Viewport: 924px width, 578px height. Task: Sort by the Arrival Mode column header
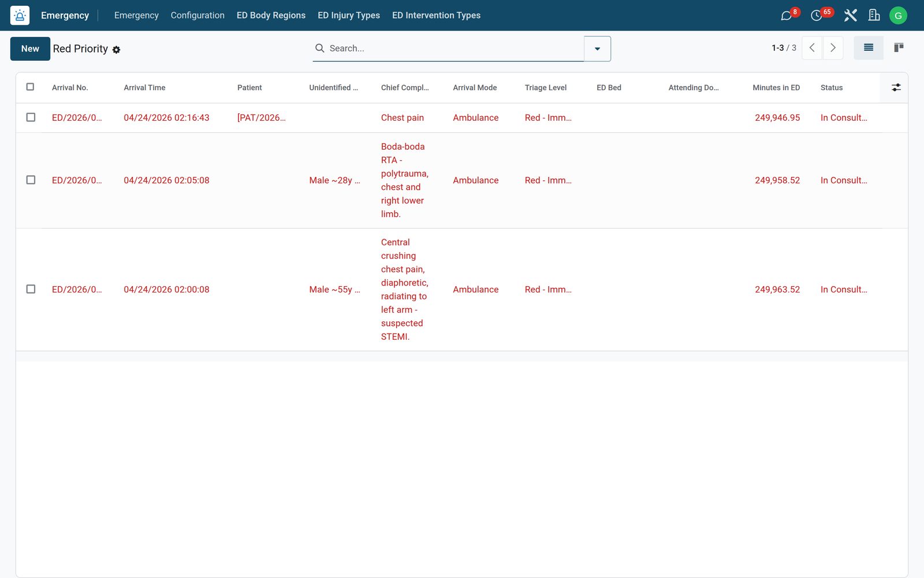click(x=475, y=88)
